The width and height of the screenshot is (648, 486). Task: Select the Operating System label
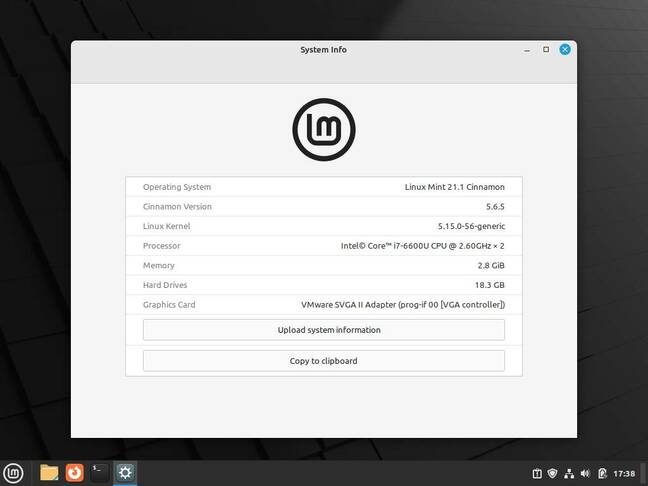177,187
